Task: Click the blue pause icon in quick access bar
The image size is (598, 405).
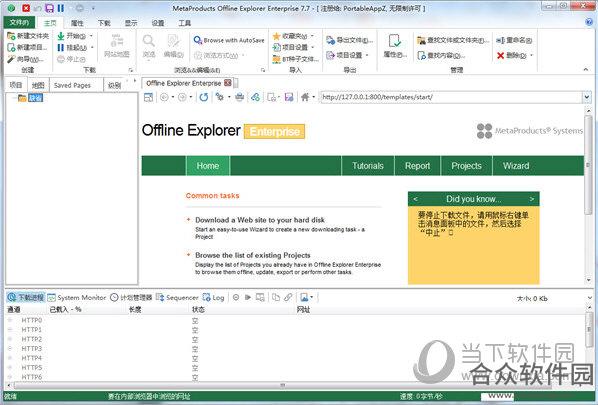Action: [61, 8]
